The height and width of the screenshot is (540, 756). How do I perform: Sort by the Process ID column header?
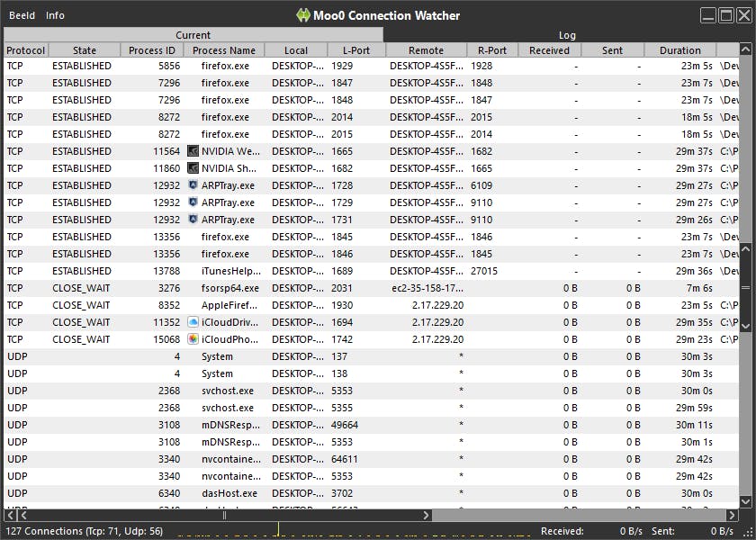(152, 50)
